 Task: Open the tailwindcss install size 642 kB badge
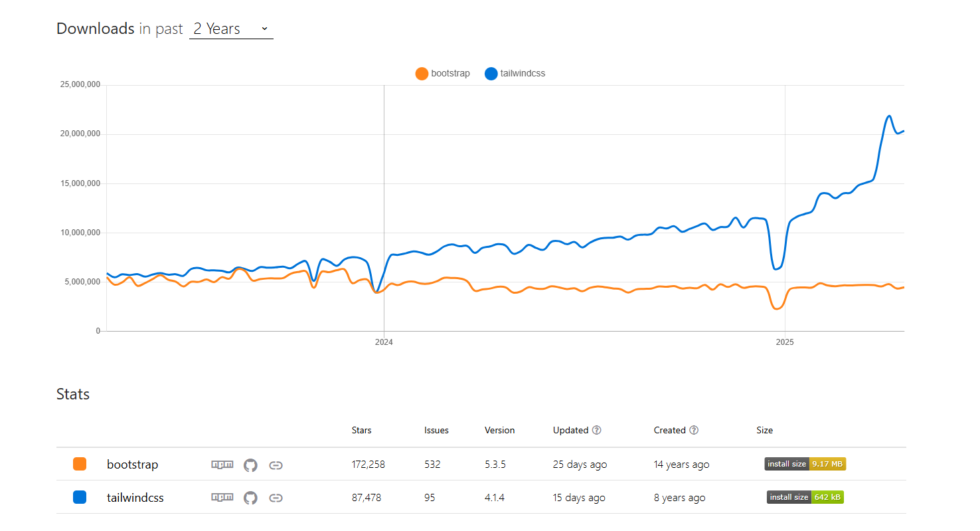click(x=805, y=497)
